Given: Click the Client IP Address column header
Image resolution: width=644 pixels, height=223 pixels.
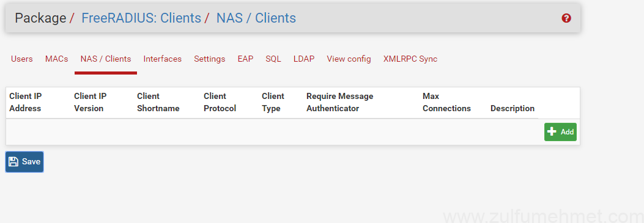Looking at the screenshot, I should point(26,102).
